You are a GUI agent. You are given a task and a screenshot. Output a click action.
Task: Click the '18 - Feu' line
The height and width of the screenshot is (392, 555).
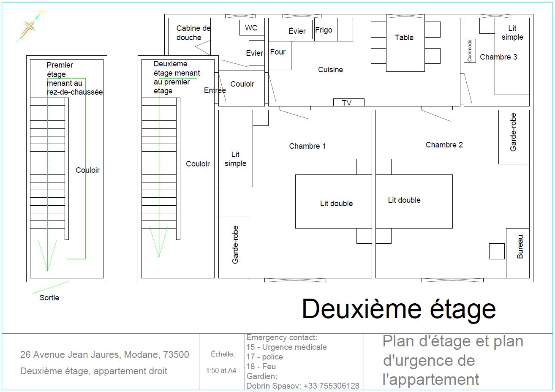[261, 367]
